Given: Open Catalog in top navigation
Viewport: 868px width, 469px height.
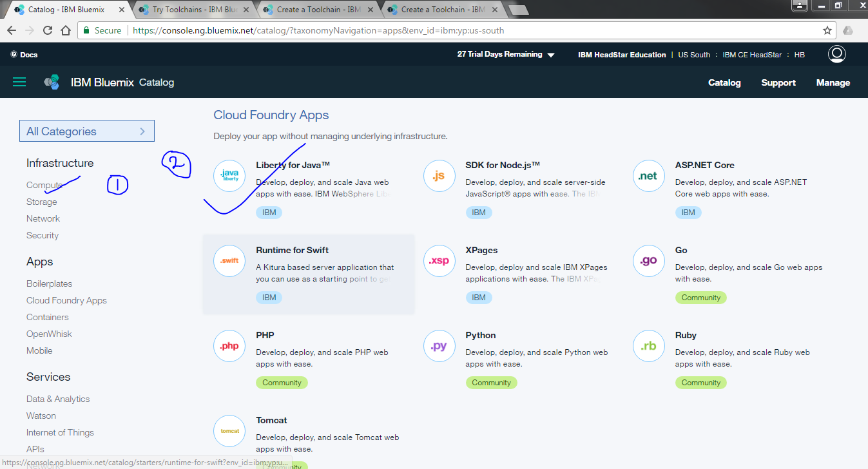Looking at the screenshot, I should pos(724,82).
